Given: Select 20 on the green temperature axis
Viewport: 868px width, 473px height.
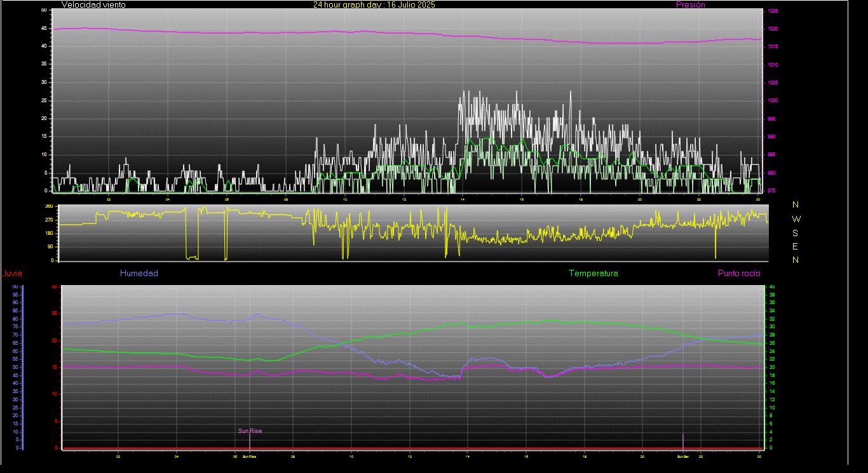Looking at the screenshot, I should point(772,367).
